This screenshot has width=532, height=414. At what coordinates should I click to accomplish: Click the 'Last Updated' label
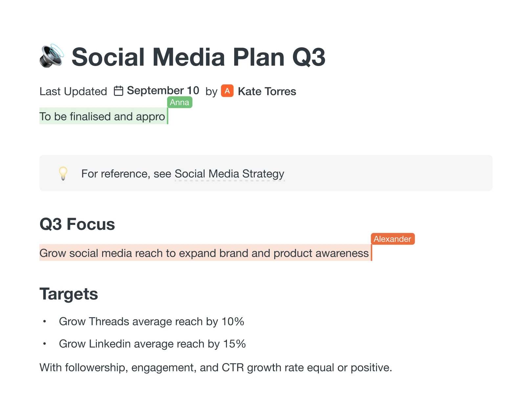(x=73, y=91)
